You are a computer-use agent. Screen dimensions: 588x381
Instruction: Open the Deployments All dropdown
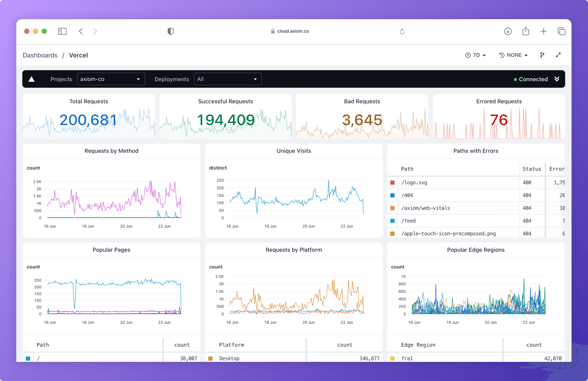(227, 79)
